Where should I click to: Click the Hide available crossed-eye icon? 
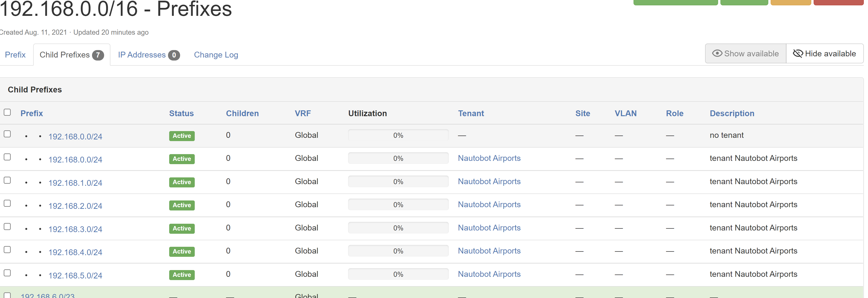tap(798, 53)
